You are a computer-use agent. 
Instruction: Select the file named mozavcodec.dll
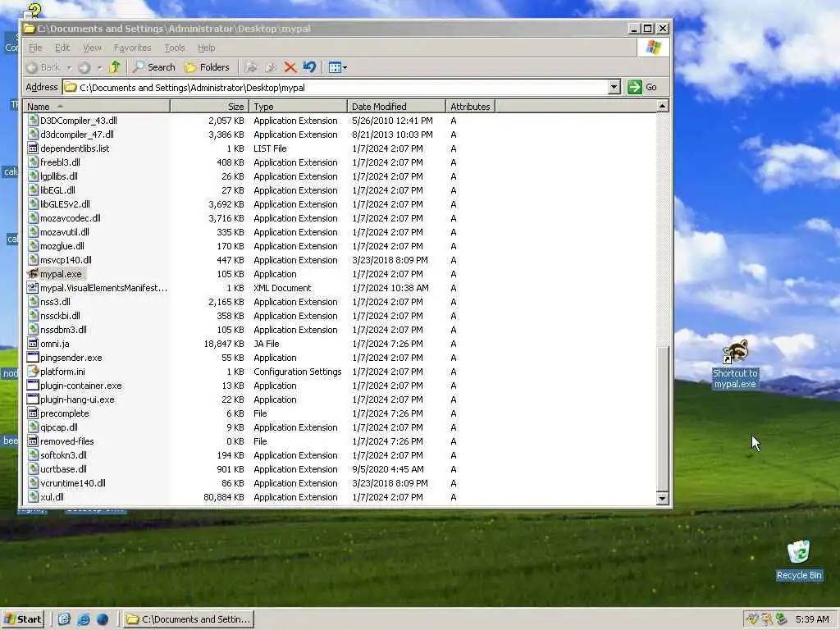click(x=71, y=218)
